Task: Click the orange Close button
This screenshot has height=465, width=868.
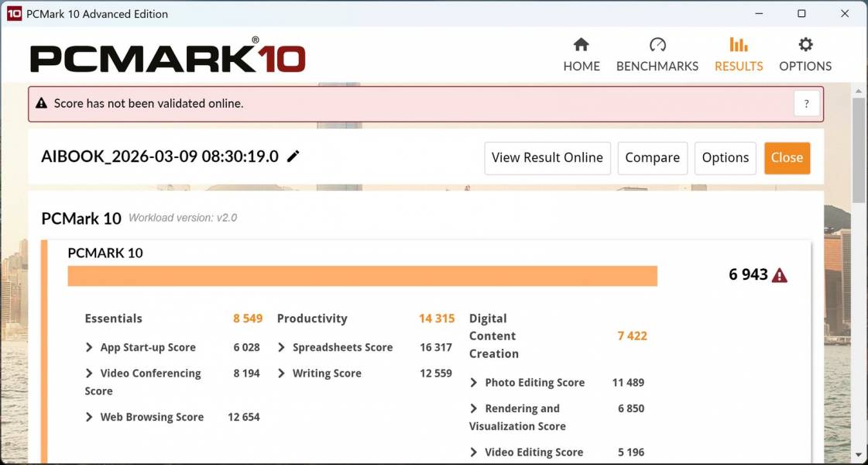Action: point(787,158)
